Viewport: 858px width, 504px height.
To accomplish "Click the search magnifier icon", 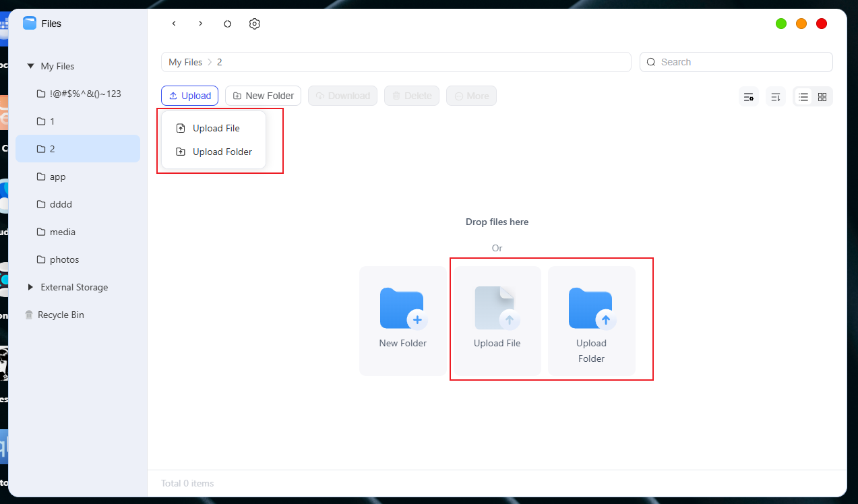I will pyautogui.click(x=651, y=62).
